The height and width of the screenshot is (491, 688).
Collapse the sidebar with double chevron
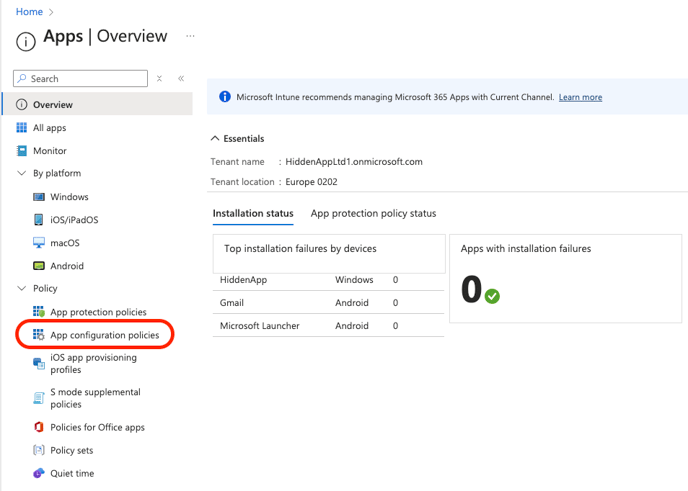tap(181, 79)
